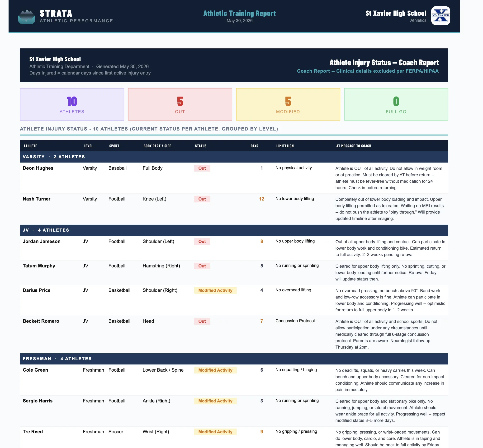Image resolution: width=483 pixels, height=448 pixels.
Task: Click the Strata mountain logo icon
Action: (27, 17)
